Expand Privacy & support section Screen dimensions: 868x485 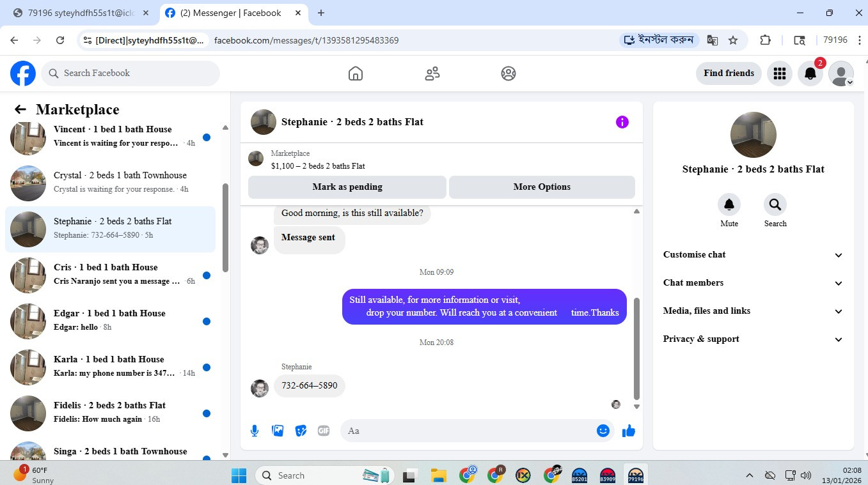[x=754, y=339]
